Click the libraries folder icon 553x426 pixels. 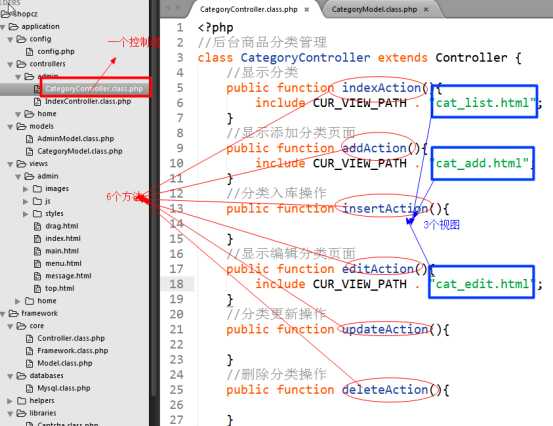coord(22,413)
